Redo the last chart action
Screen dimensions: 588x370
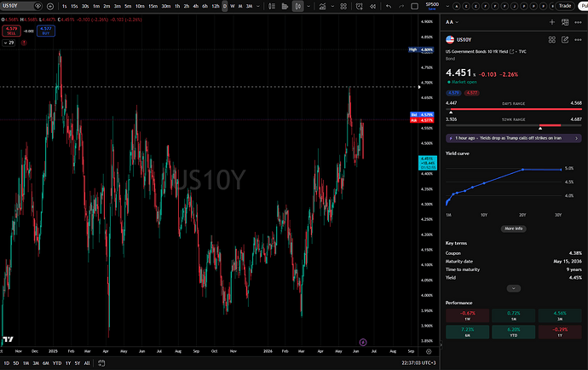point(401,6)
